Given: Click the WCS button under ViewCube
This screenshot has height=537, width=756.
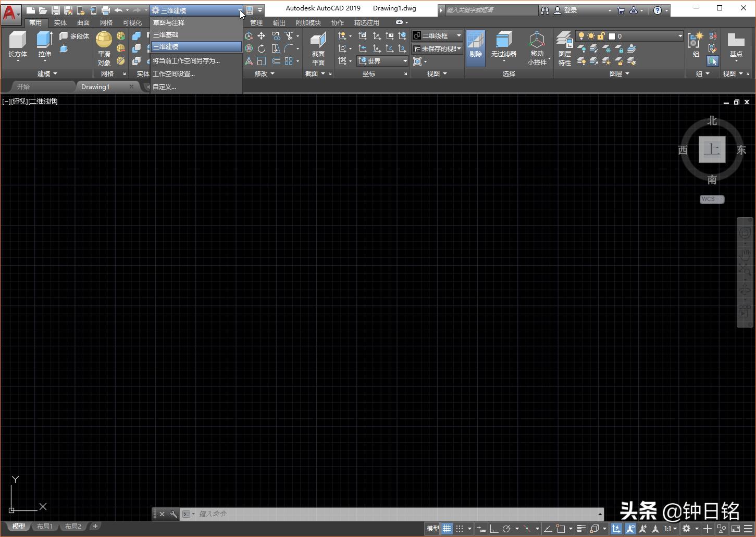Looking at the screenshot, I should tap(712, 199).
